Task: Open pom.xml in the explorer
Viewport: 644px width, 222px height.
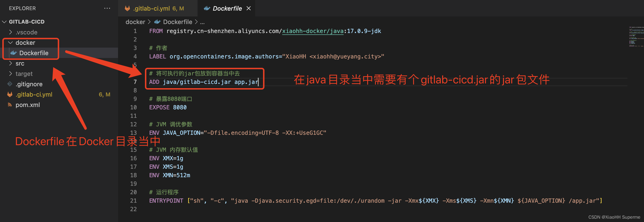Action: (x=28, y=105)
